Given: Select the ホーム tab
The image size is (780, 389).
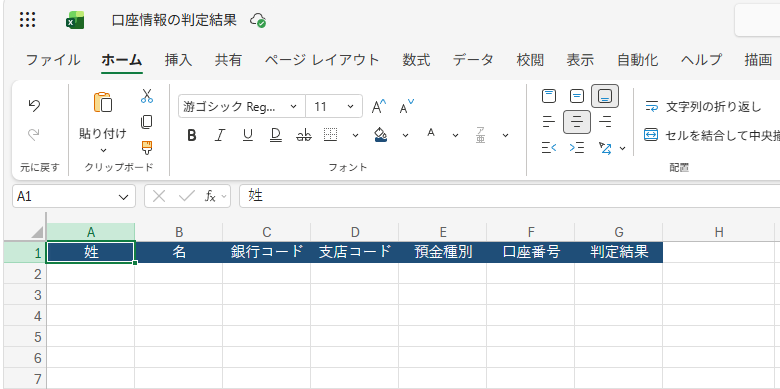Looking at the screenshot, I should click(122, 60).
